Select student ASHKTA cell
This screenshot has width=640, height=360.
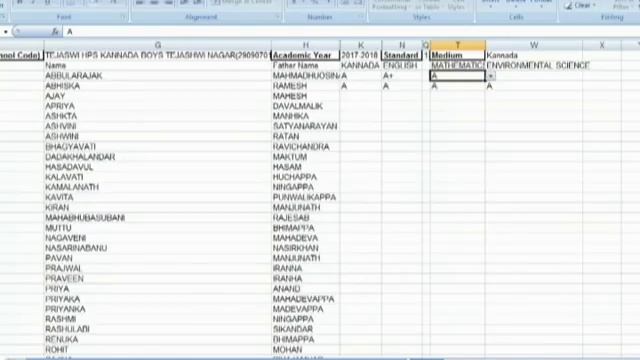pos(158,116)
